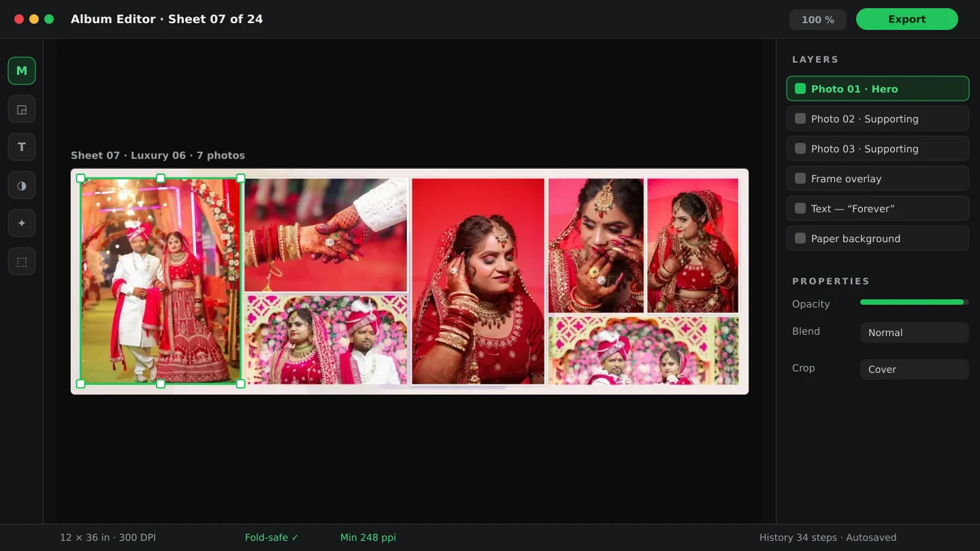Click the PROPERTIES panel heading
980x551 pixels.
tap(831, 281)
